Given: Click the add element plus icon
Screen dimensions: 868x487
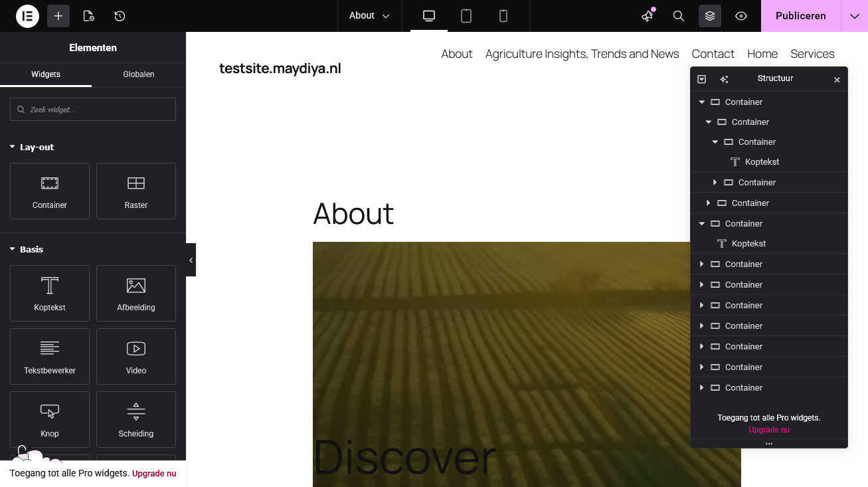Looking at the screenshot, I should pos(58,16).
